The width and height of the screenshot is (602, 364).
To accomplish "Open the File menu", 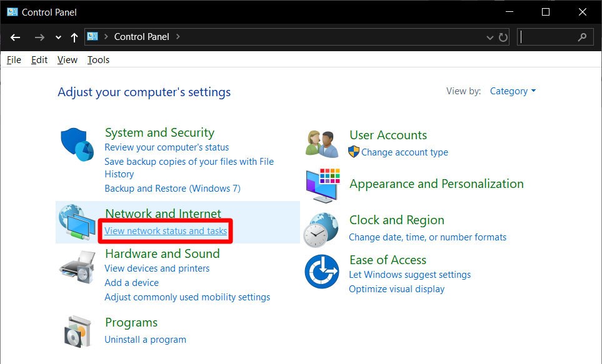I will [x=14, y=60].
